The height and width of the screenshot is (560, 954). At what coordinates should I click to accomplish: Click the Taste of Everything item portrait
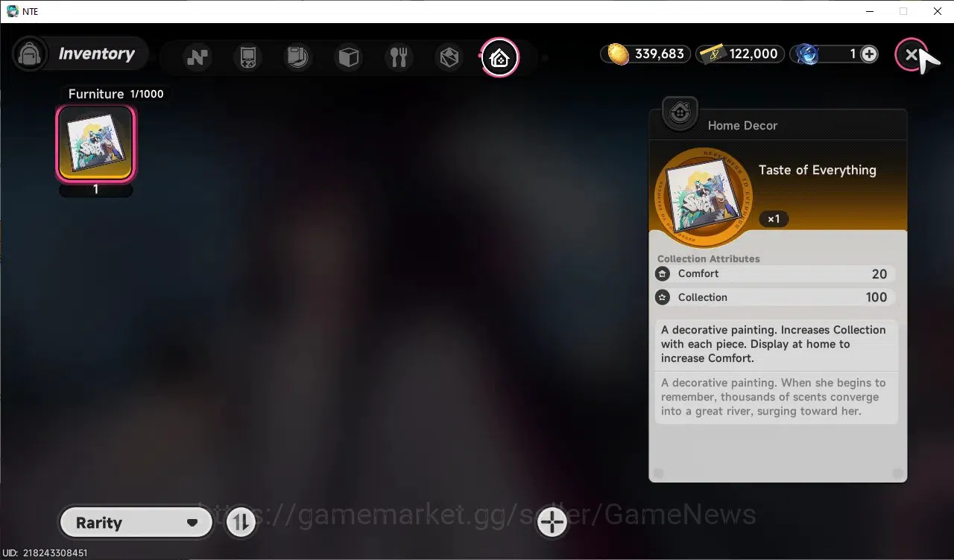click(704, 197)
